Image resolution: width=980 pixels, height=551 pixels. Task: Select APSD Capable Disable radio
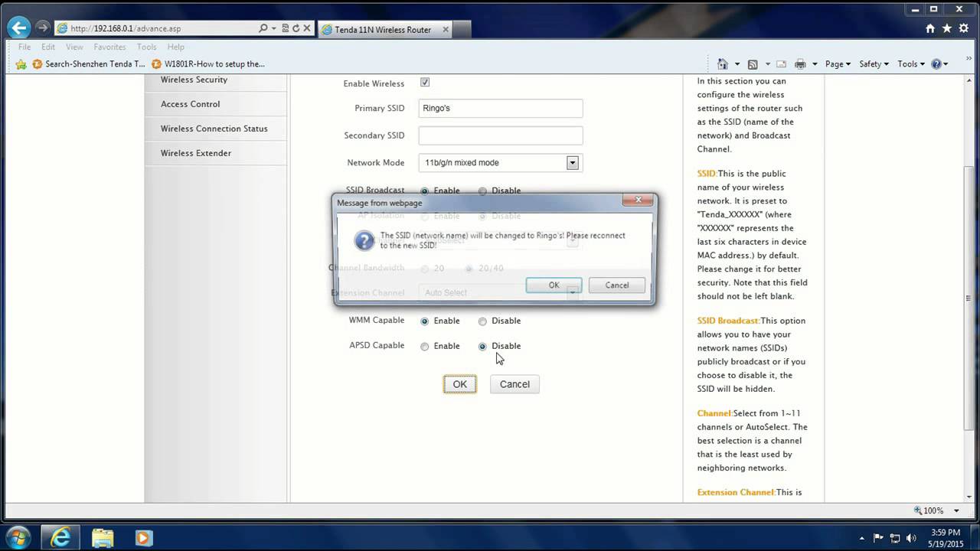(x=482, y=347)
